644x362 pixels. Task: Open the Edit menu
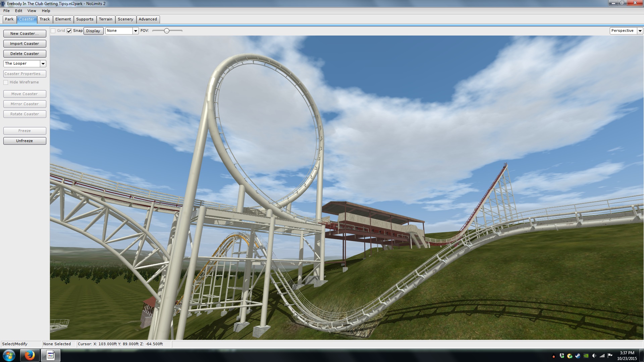click(18, 11)
